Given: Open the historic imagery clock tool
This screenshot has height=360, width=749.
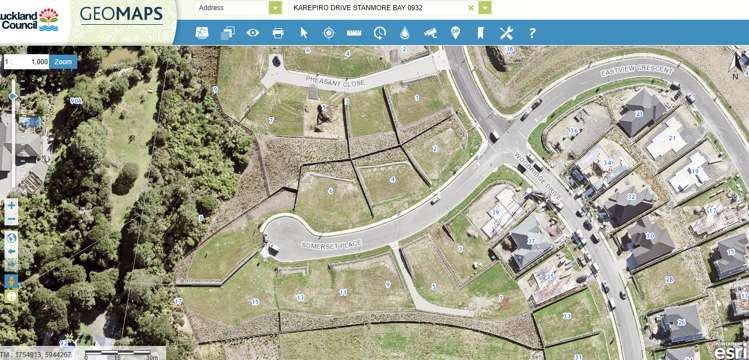Looking at the screenshot, I should click(x=380, y=32).
